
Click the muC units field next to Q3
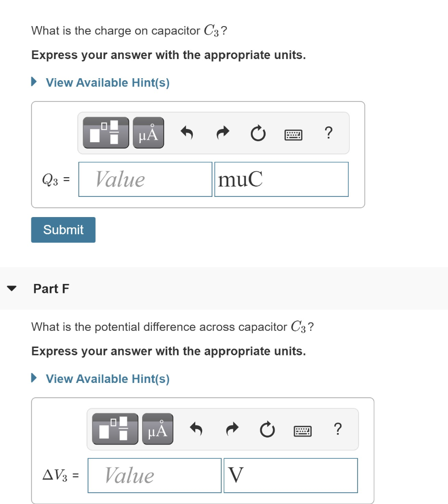(281, 179)
